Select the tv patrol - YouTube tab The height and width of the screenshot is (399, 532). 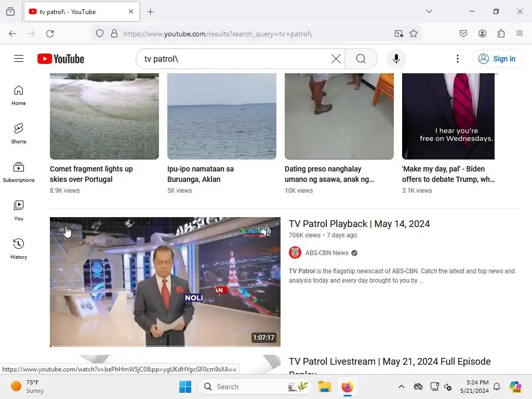click(x=82, y=12)
